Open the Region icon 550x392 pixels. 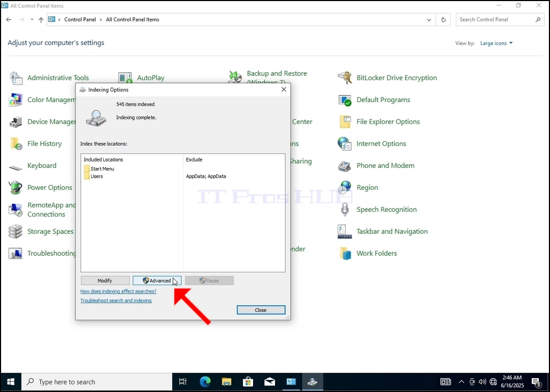[x=345, y=188]
